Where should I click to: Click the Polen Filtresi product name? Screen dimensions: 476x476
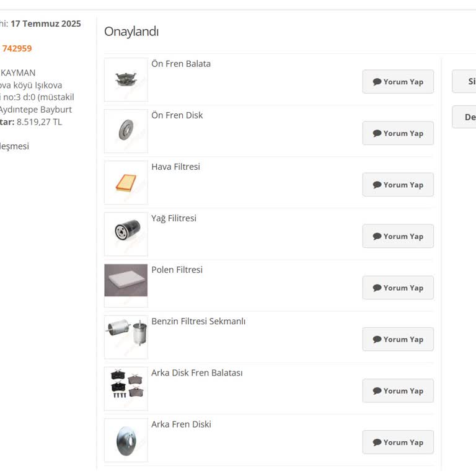(x=177, y=270)
